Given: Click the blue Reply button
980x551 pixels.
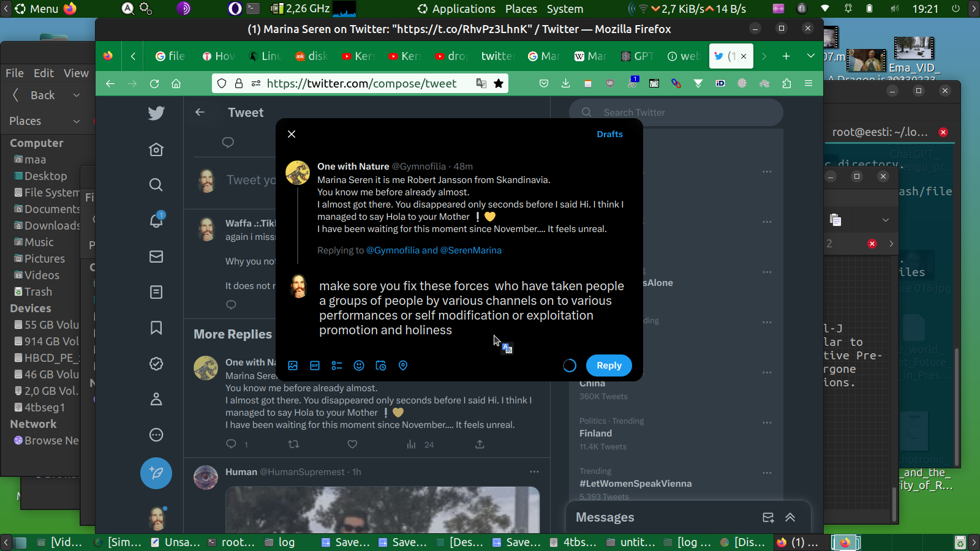Looking at the screenshot, I should (x=609, y=365).
